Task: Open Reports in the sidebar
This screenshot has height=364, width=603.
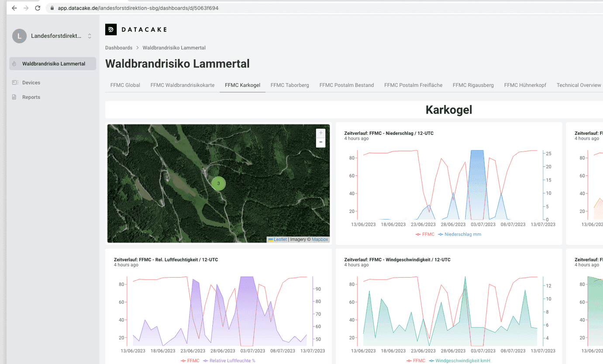Action: click(31, 97)
